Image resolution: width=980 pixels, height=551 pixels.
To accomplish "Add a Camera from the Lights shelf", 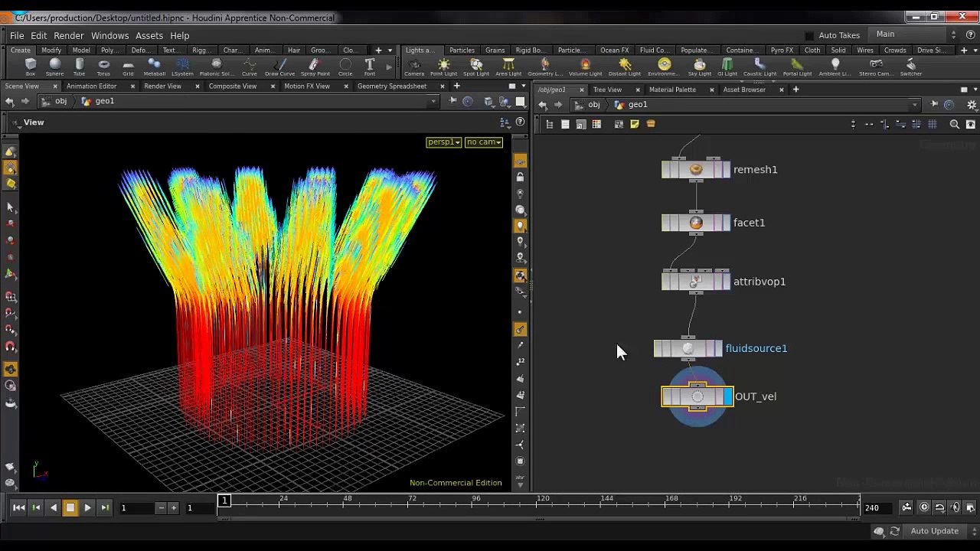I will point(414,67).
